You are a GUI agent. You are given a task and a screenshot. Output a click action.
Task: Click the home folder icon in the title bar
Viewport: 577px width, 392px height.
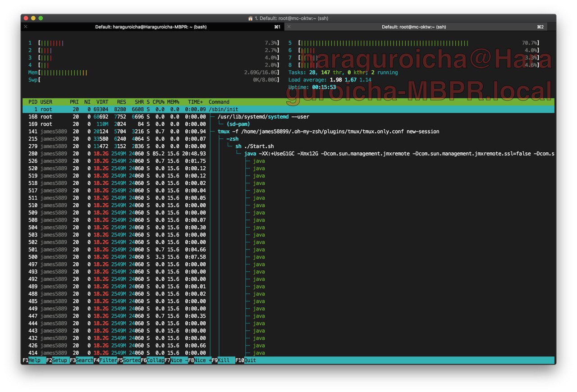251,18
